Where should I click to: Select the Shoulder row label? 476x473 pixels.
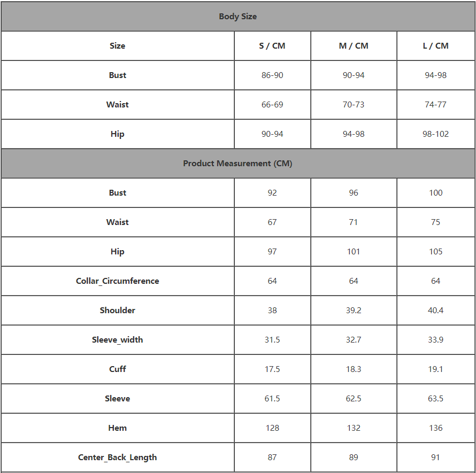tap(118, 311)
